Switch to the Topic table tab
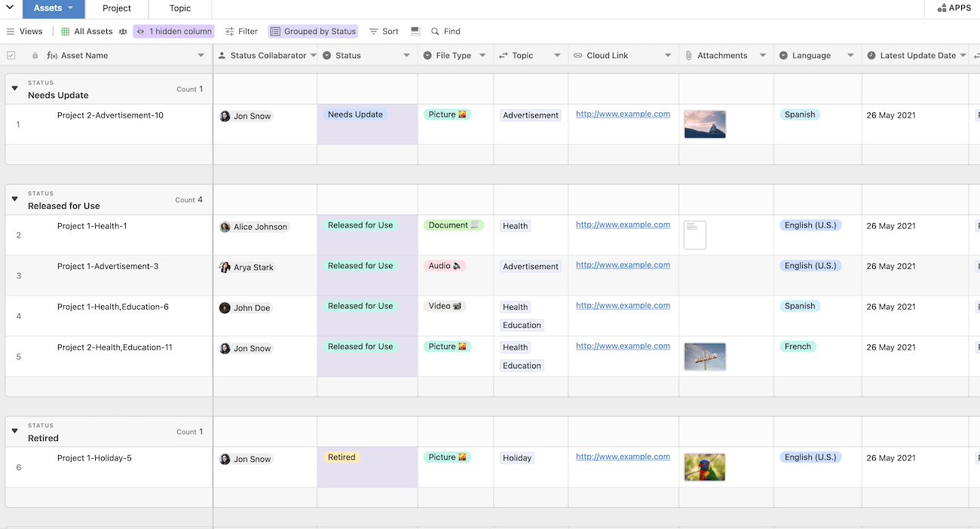 180,8
